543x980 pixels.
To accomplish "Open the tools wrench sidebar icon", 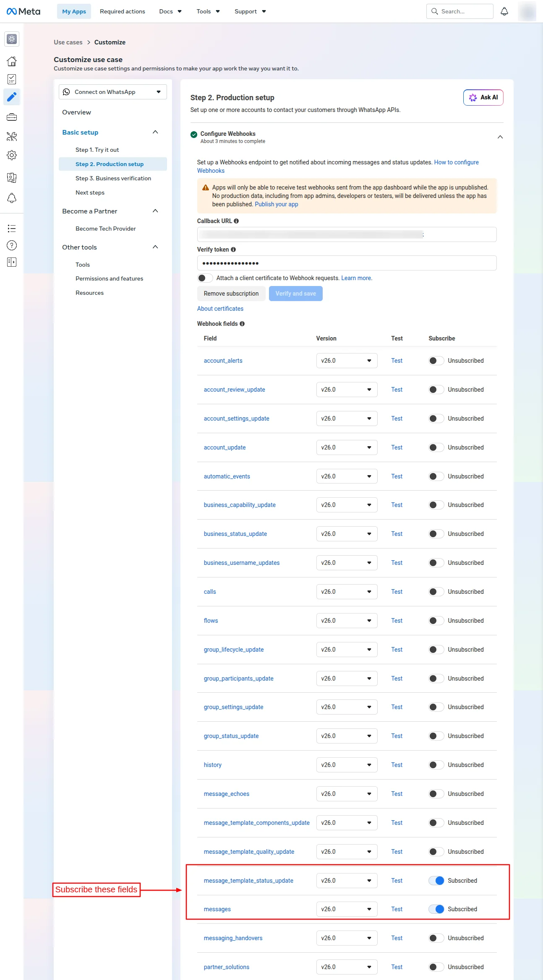I will pos(12,136).
